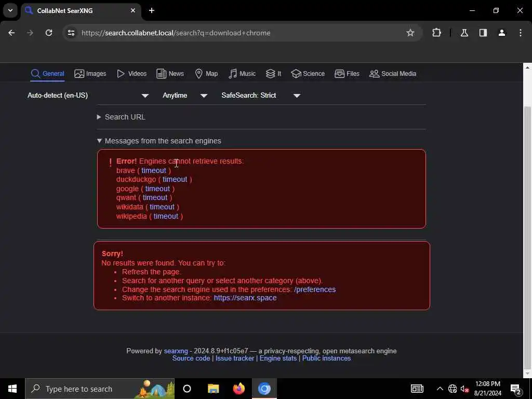Image resolution: width=532 pixels, height=399 pixels.
Task: Open the tab search dropdown arrow
Action: [x=10, y=10]
